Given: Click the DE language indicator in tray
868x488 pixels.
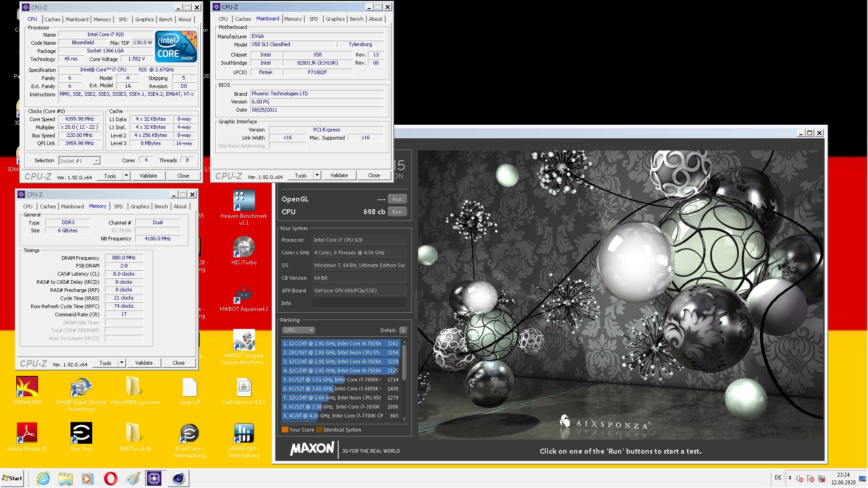Looking at the screenshot, I should [x=778, y=478].
